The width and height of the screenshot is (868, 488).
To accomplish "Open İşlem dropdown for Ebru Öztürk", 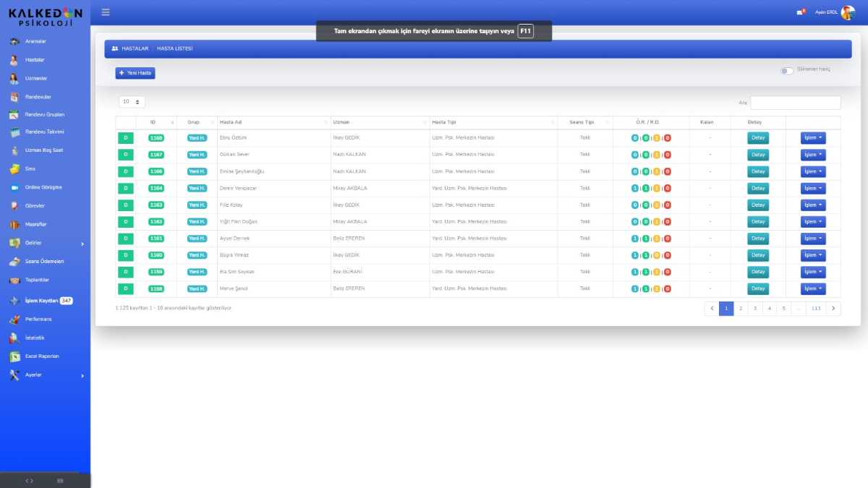I will 813,138.
